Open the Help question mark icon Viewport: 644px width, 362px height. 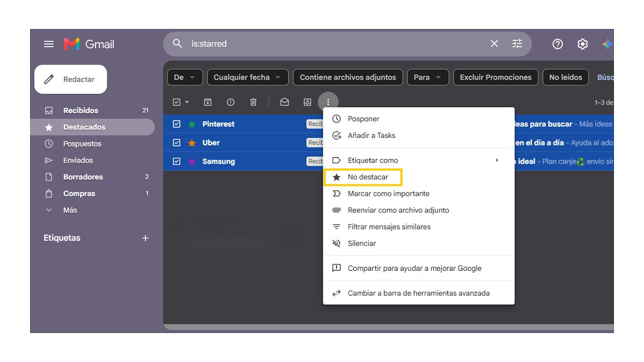tap(558, 44)
